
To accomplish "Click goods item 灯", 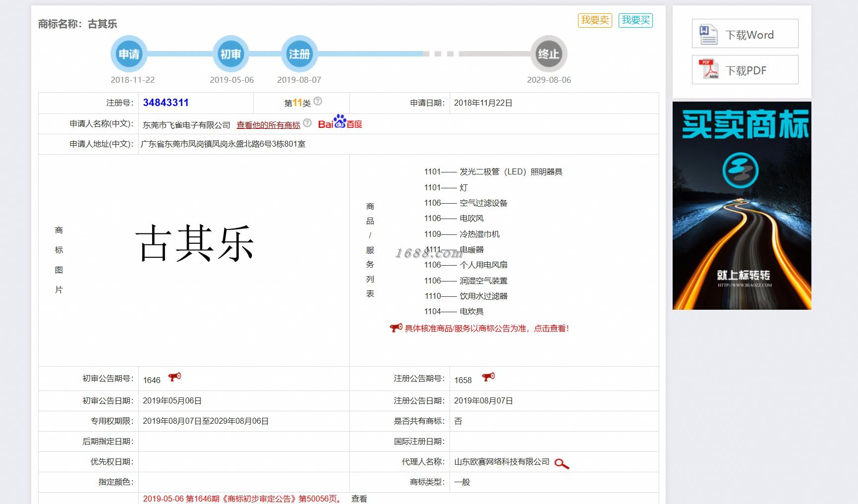I will [463, 187].
